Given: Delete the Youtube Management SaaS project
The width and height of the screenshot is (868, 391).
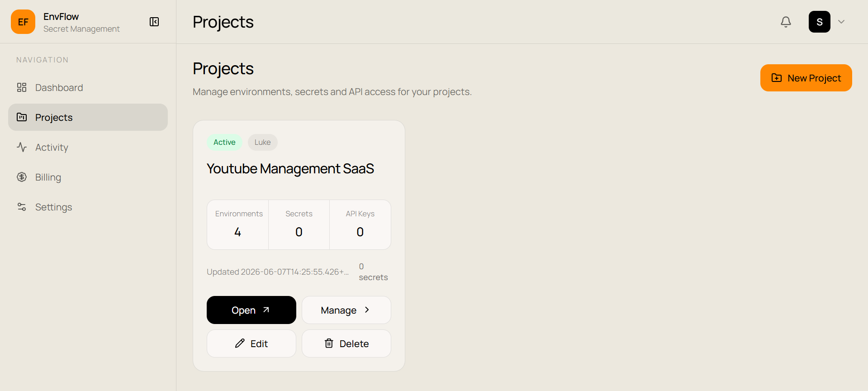Looking at the screenshot, I should (346, 343).
